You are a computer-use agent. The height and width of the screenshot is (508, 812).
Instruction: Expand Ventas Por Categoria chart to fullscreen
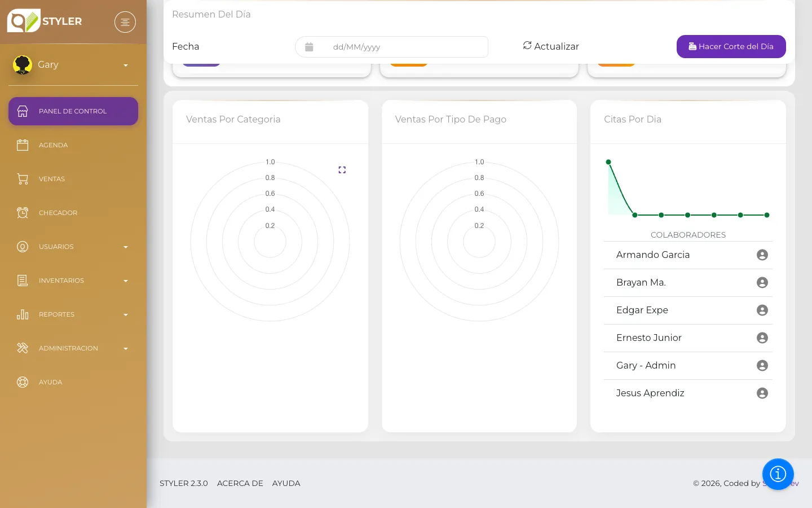pyautogui.click(x=342, y=170)
